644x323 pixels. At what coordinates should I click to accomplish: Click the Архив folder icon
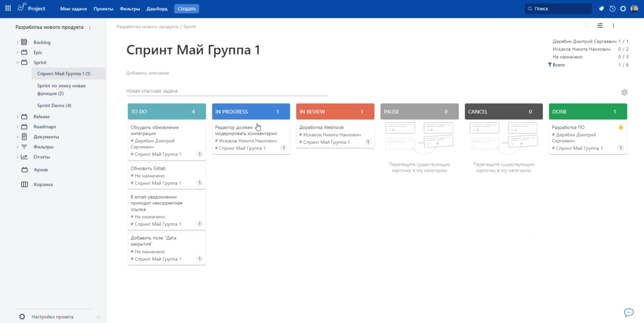click(x=24, y=170)
